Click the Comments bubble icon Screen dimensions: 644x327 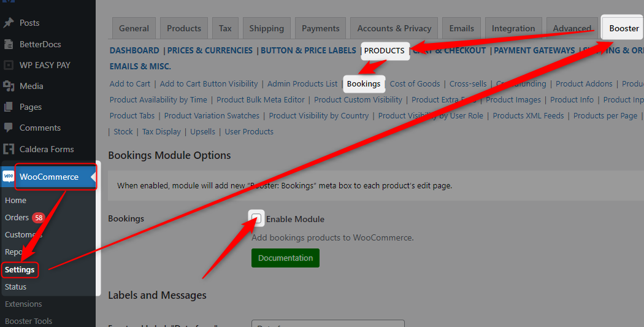(8, 128)
